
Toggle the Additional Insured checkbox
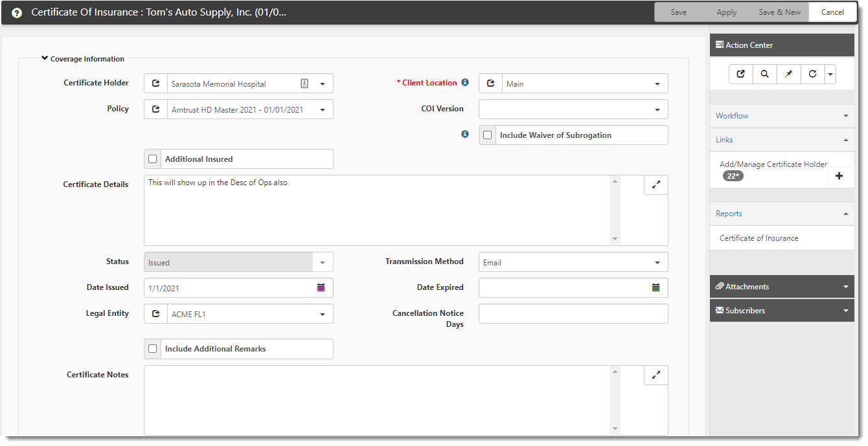click(x=153, y=159)
